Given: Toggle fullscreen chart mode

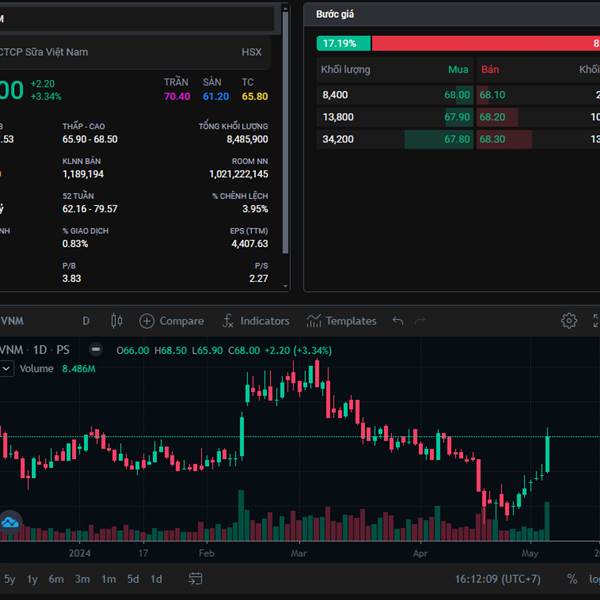Looking at the screenshot, I should tap(596, 321).
